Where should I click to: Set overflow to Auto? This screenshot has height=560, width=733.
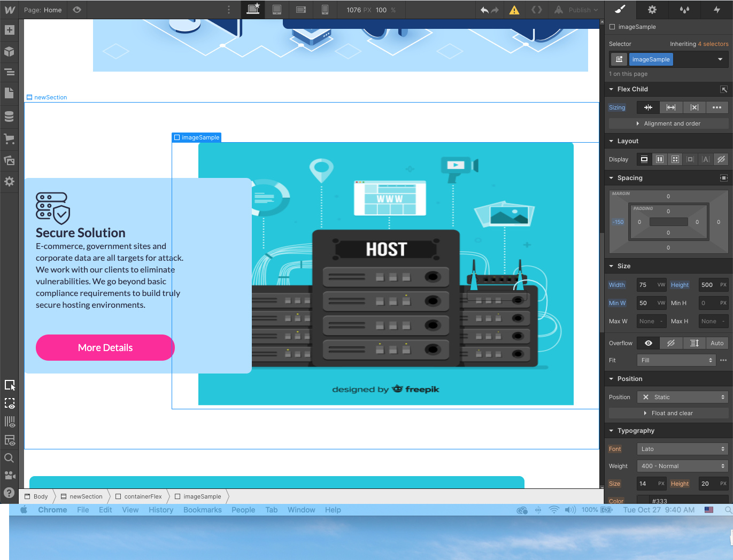[x=717, y=343]
